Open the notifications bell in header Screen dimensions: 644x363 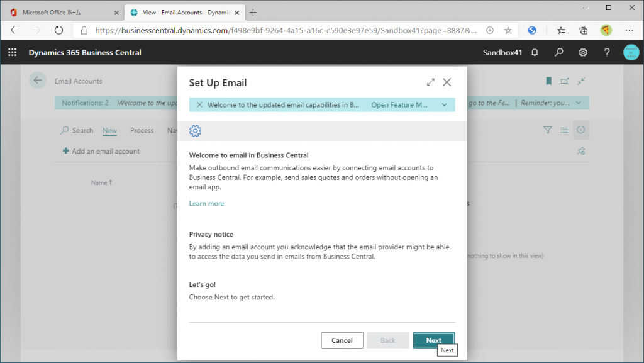point(535,52)
